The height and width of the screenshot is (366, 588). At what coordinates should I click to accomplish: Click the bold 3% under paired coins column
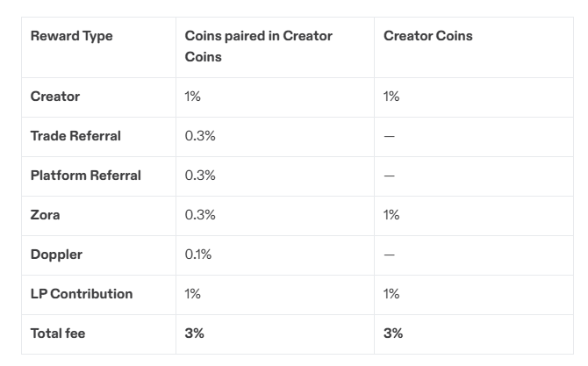tap(194, 333)
